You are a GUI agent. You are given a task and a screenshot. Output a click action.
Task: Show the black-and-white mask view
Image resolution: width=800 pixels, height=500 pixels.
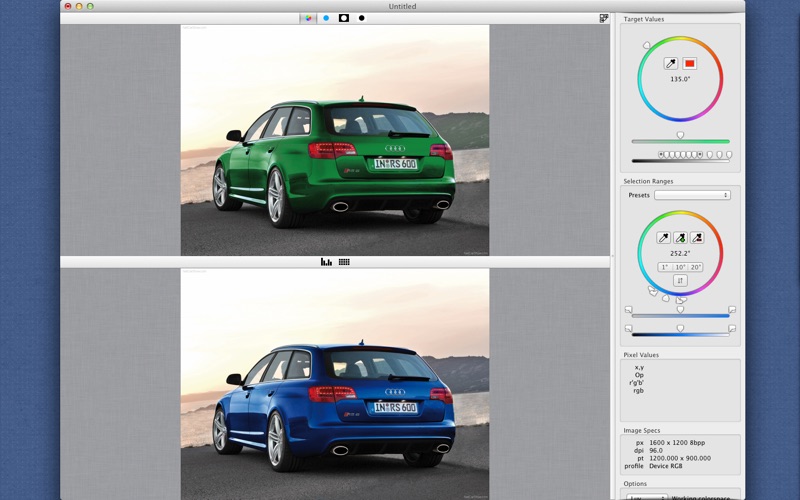pyautogui.click(x=344, y=18)
